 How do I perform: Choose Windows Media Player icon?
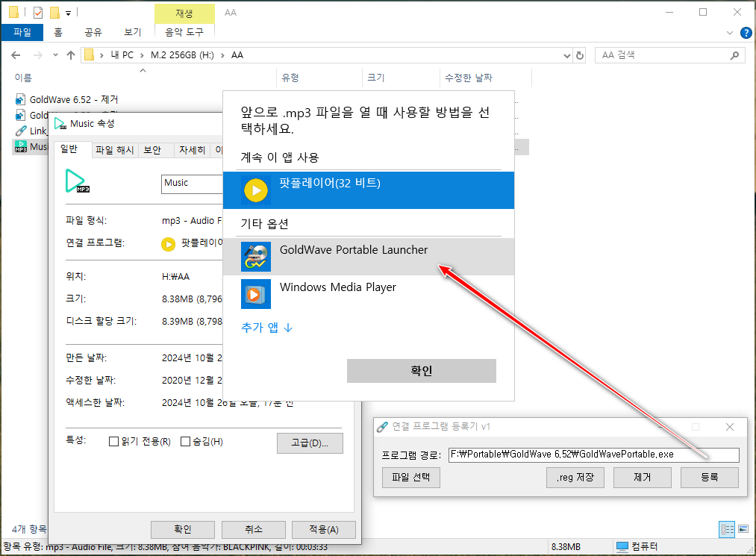pos(256,293)
